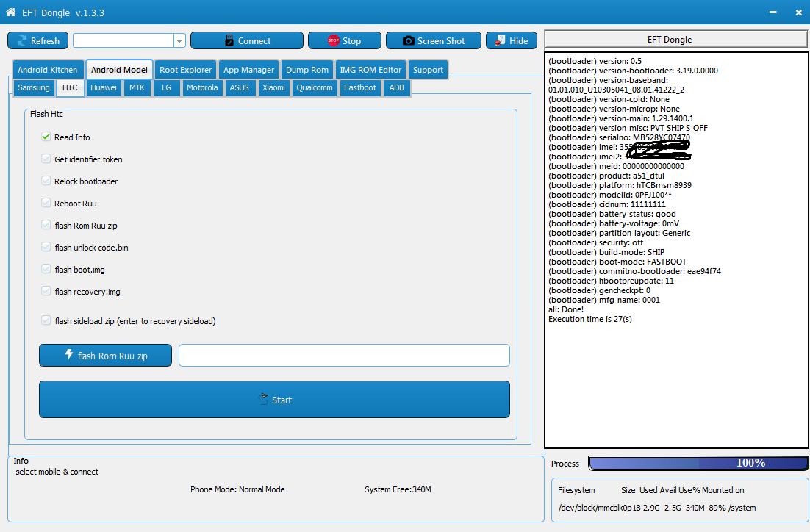The image size is (810, 532).
Task: Uncheck the Read Info checkbox
Action: click(46, 137)
